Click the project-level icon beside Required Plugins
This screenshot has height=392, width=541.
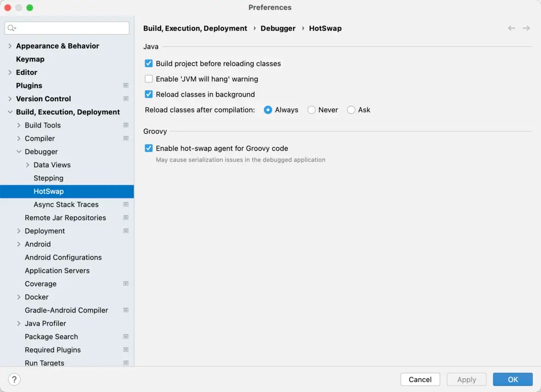[126, 350]
